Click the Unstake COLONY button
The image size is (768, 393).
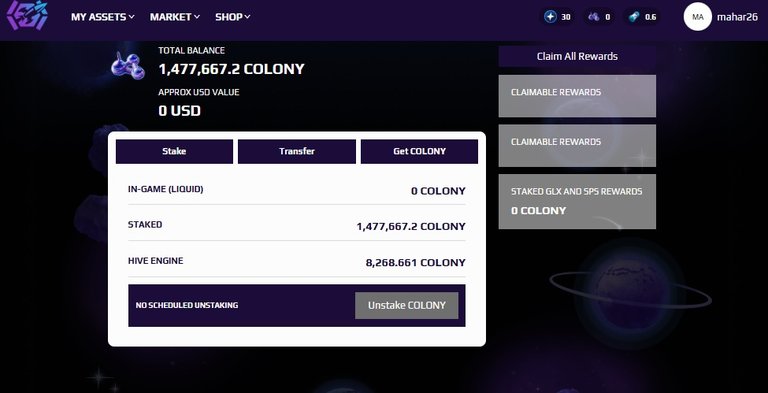407,305
